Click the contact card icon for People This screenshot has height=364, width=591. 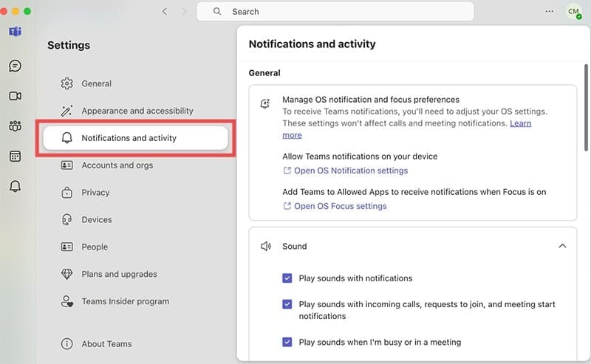66,247
